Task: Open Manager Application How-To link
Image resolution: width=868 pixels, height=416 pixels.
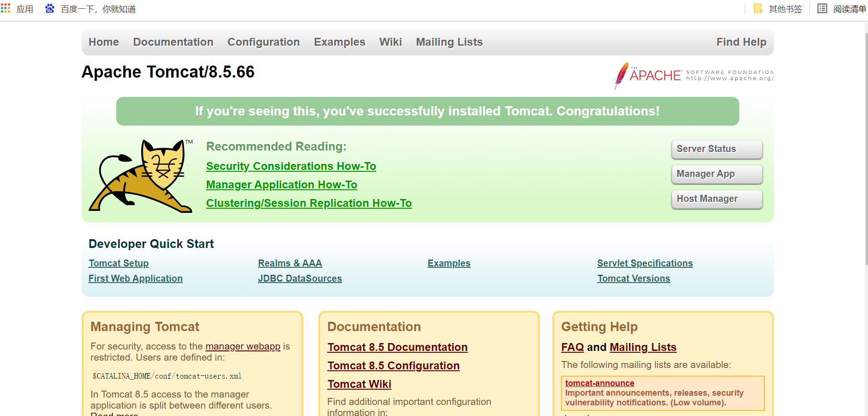Action: pyautogui.click(x=281, y=185)
